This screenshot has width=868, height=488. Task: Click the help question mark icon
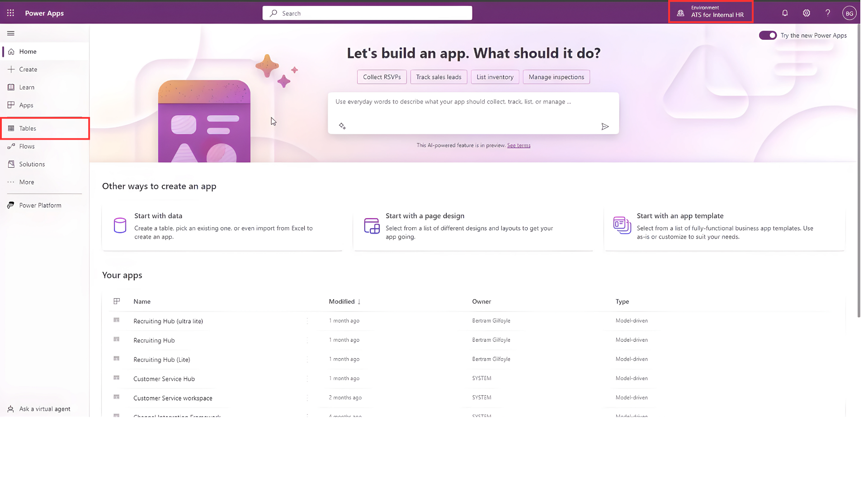pos(828,13)
